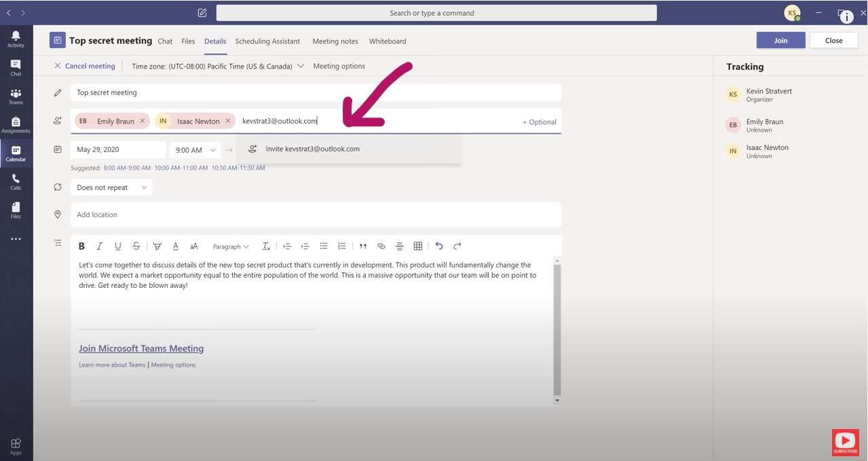
Task: Open the font color picker
Action: (175, 246)
